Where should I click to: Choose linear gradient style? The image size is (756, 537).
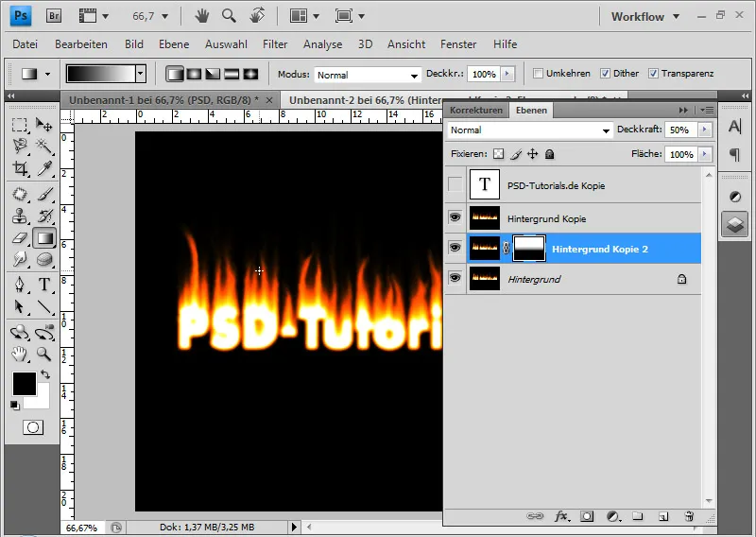(175, 74)
